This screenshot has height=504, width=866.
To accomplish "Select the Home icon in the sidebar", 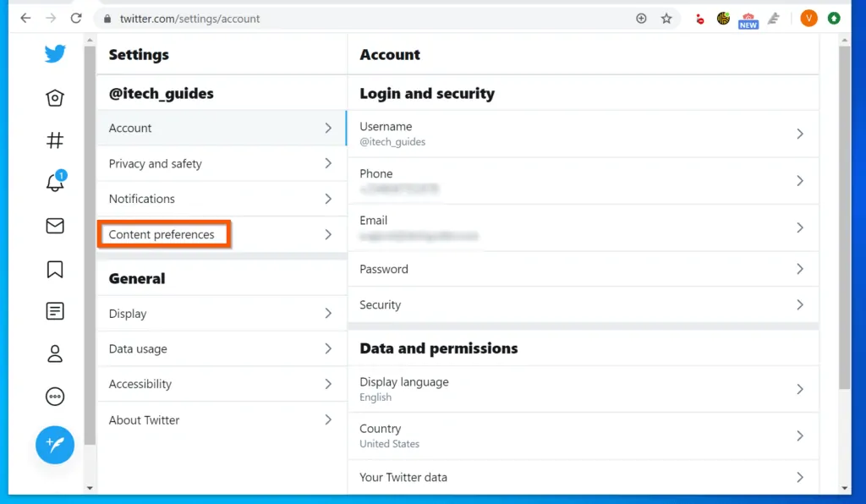I will [x=54, y=97].
